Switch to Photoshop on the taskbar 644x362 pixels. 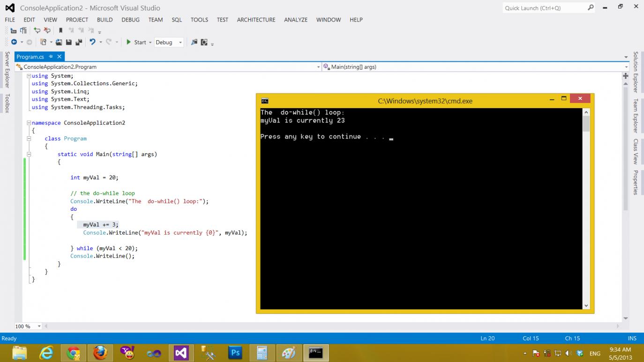click(x=235, y=353)
